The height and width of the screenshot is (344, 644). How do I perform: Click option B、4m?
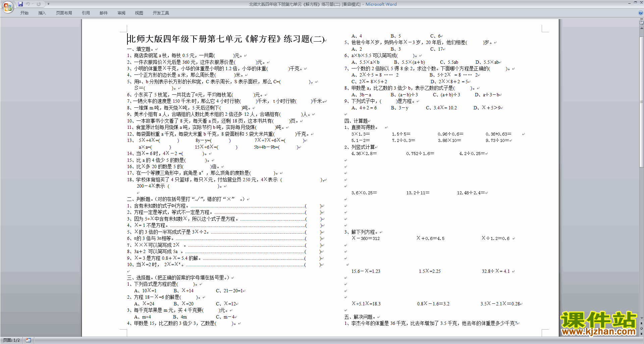coord(180,317)
